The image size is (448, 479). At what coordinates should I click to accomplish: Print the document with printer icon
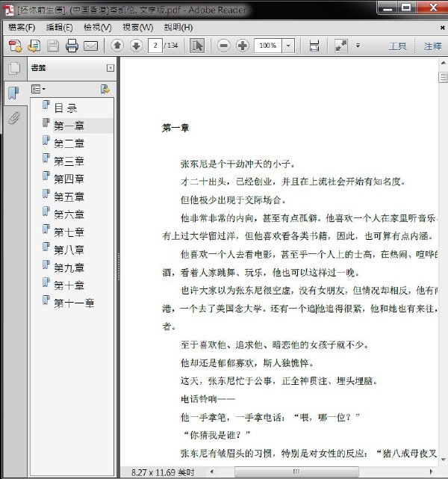(72, 46)
